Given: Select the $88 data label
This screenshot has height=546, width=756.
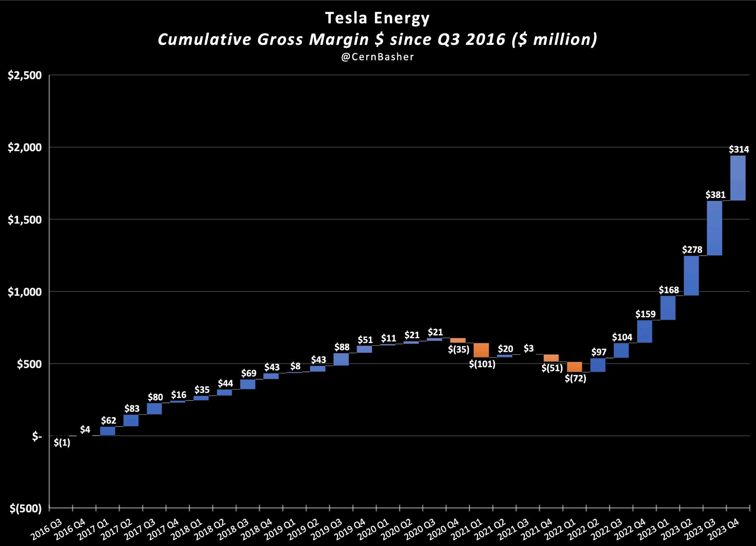Looking at the screenshot, I should 342,347.
